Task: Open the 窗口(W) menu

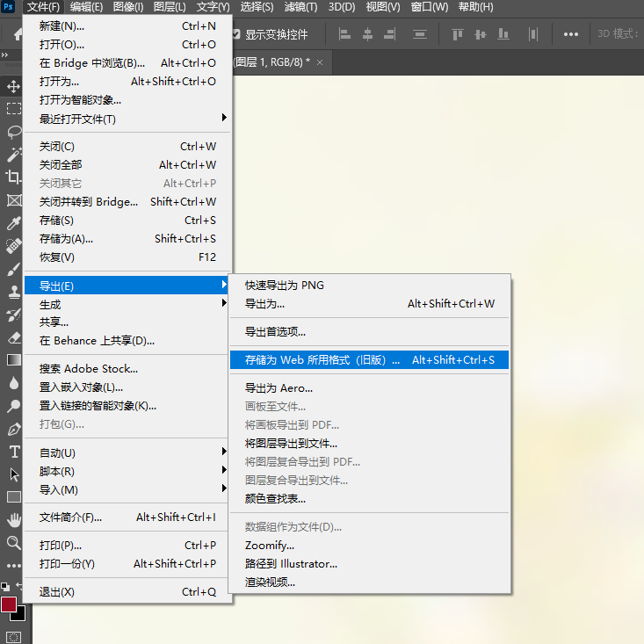Action: (430, 7)
